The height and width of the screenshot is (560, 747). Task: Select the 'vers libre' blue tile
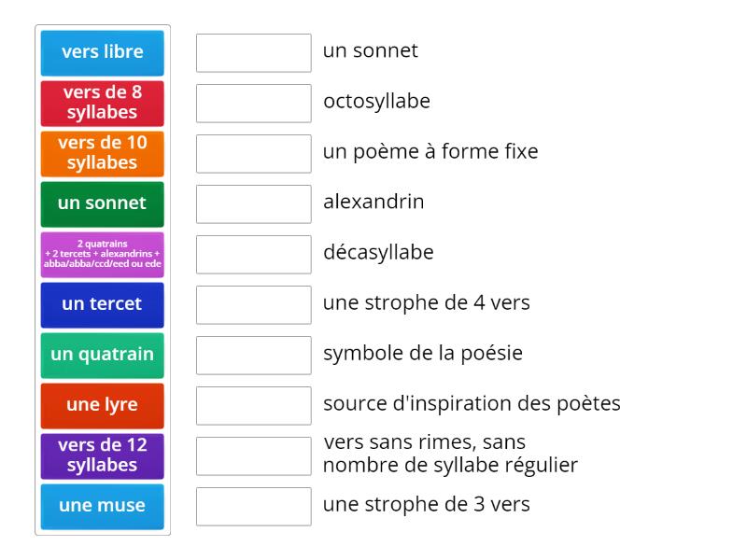[102, 52]
